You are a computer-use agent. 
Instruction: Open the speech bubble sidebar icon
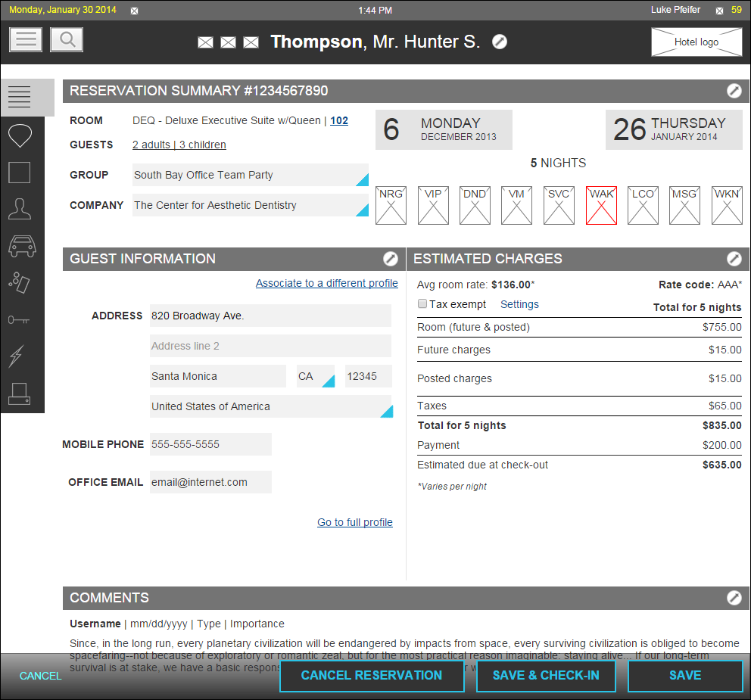click(20, 136)
